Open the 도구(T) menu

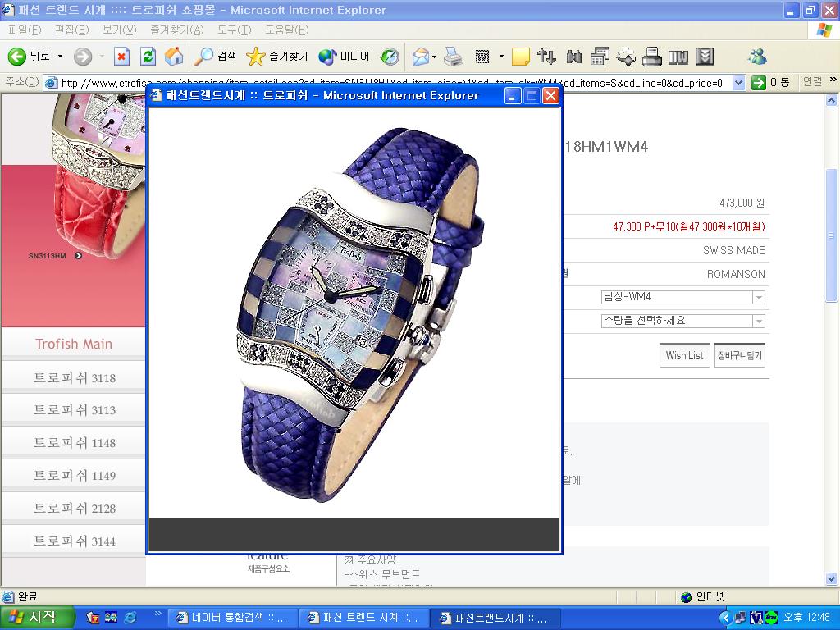(x=234, y=30)
